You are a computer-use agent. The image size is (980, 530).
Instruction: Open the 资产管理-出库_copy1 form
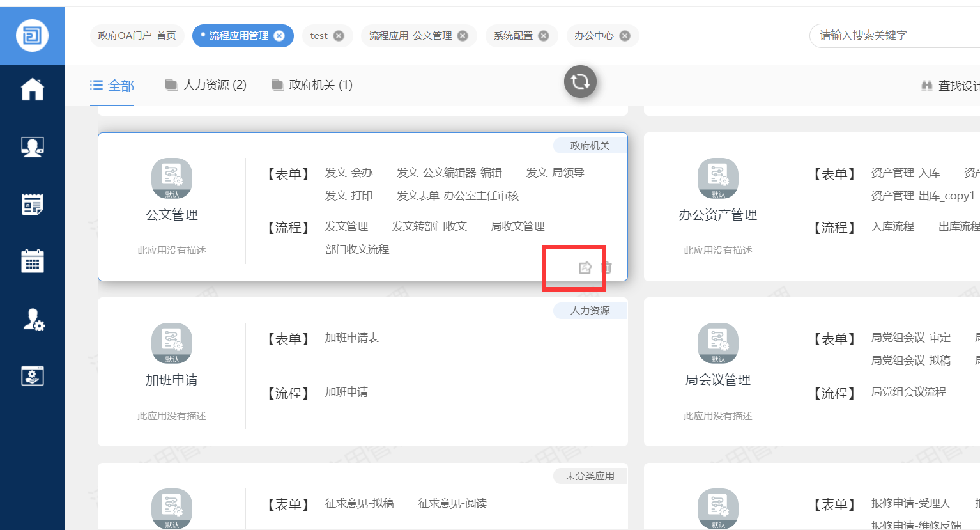(x=923, y=196)
